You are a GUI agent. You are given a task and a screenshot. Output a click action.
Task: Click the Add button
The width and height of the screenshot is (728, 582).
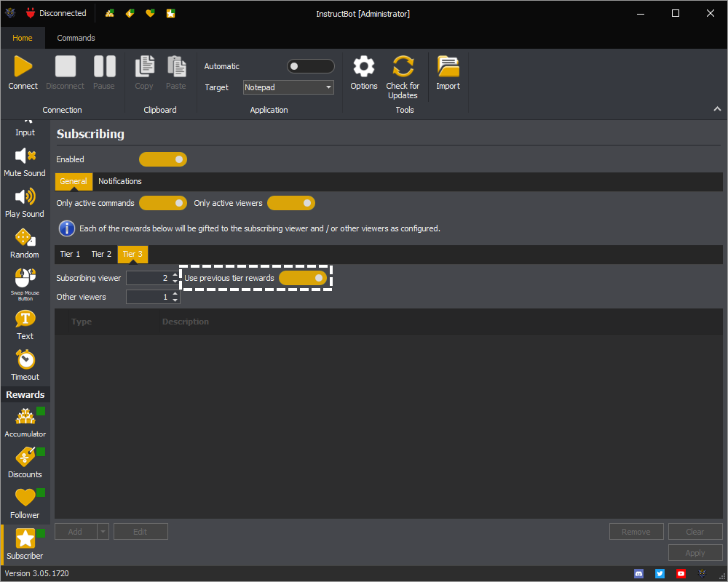[x=76, y=532]
